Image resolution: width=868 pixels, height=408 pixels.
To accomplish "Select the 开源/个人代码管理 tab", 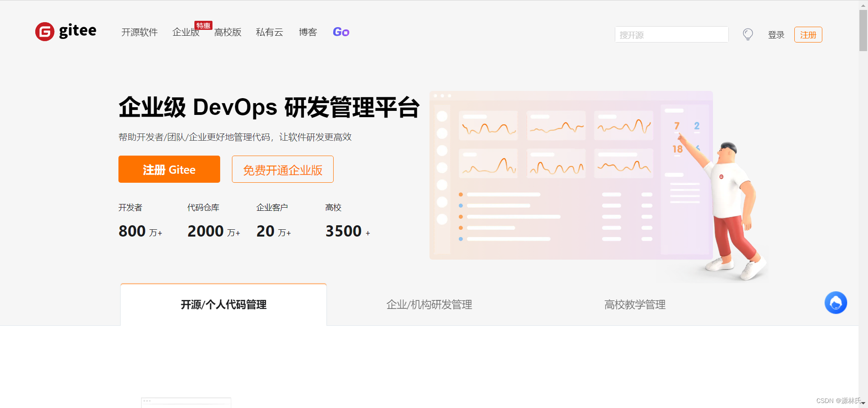I will click(223, 304).
